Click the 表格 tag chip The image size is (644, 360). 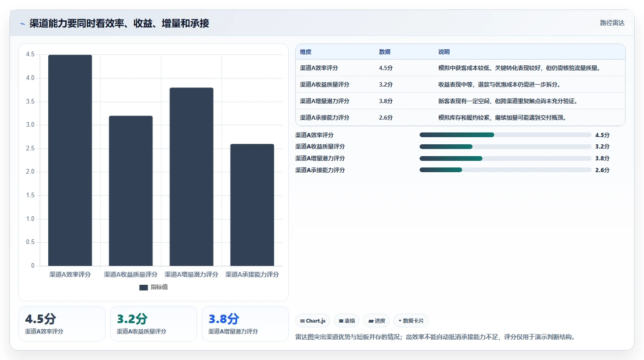point(347,321)
